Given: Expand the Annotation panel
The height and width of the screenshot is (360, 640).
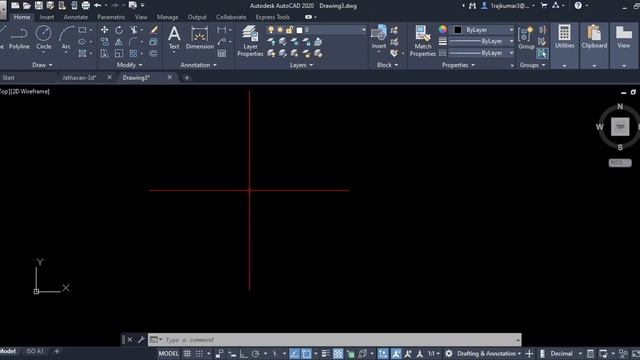Looking at the screenshot, I should coord(199,65).
